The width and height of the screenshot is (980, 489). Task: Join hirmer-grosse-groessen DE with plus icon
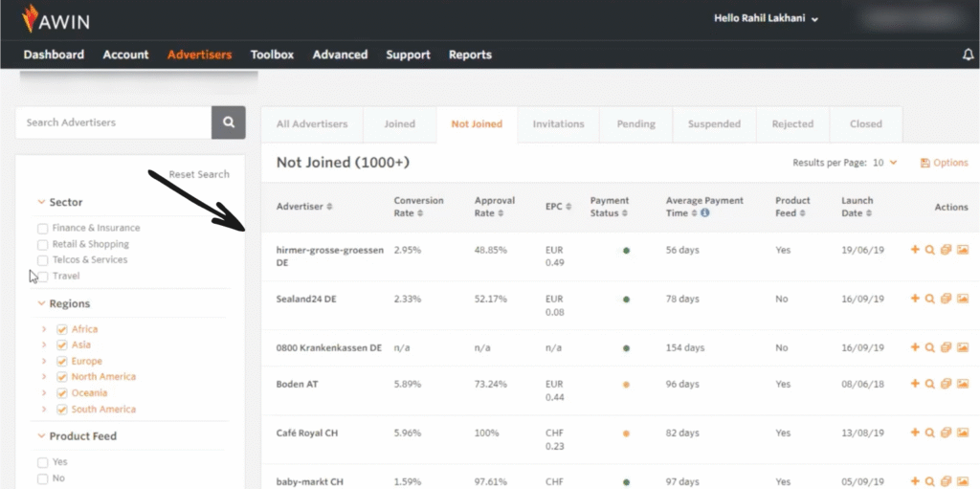915,250
